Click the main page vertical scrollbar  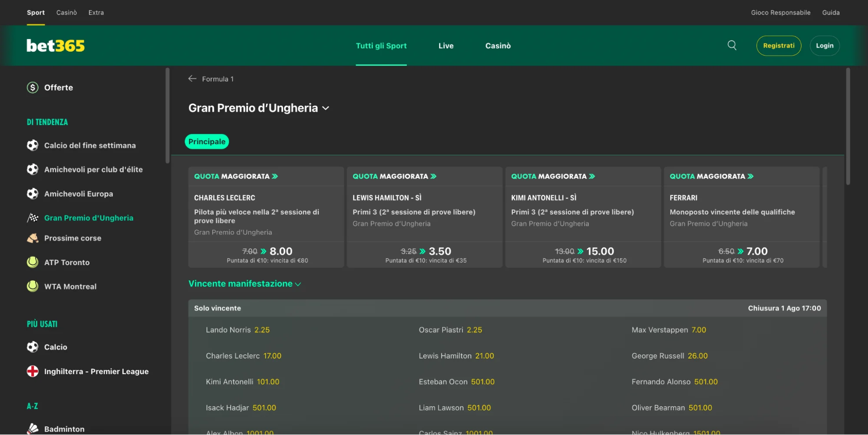click(848, 126)
